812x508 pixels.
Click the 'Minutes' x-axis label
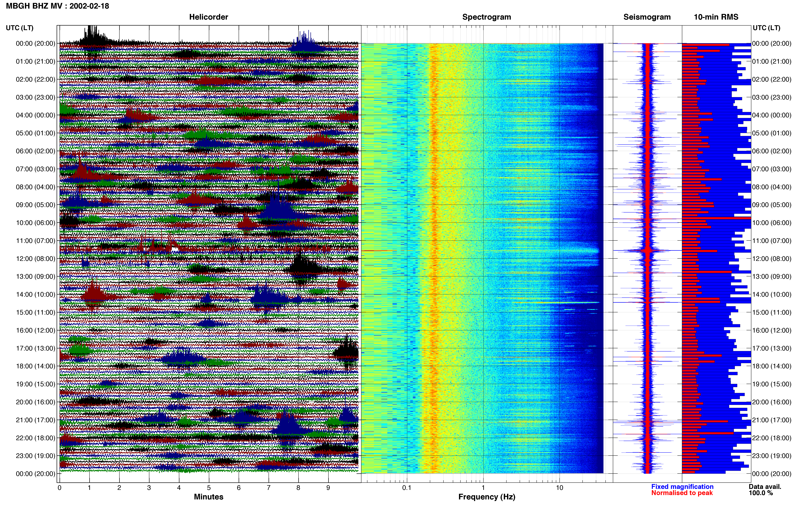pos(209,497)
